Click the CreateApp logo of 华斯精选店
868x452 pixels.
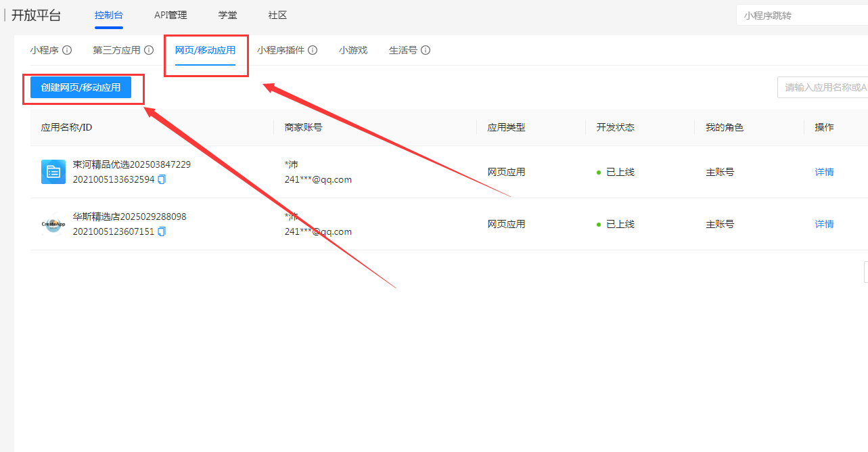tap(53, 223)
